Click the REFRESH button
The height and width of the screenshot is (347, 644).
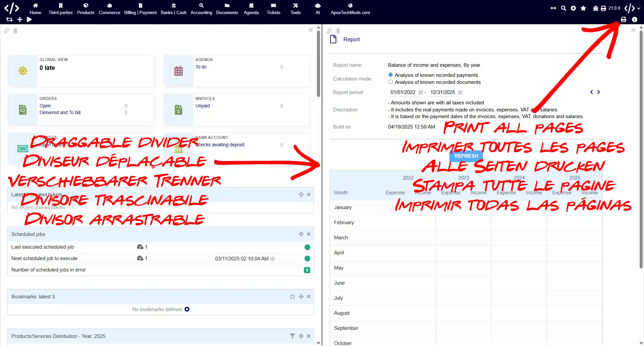(x=466, y=156)
